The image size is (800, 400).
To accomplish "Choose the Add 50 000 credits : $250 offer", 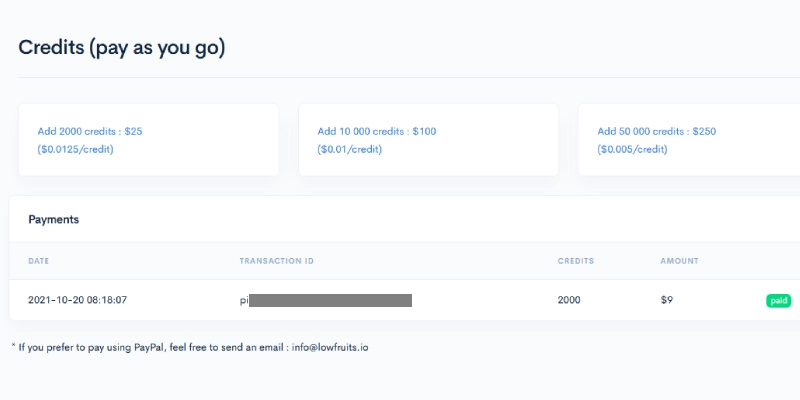I will pos(657,131).
